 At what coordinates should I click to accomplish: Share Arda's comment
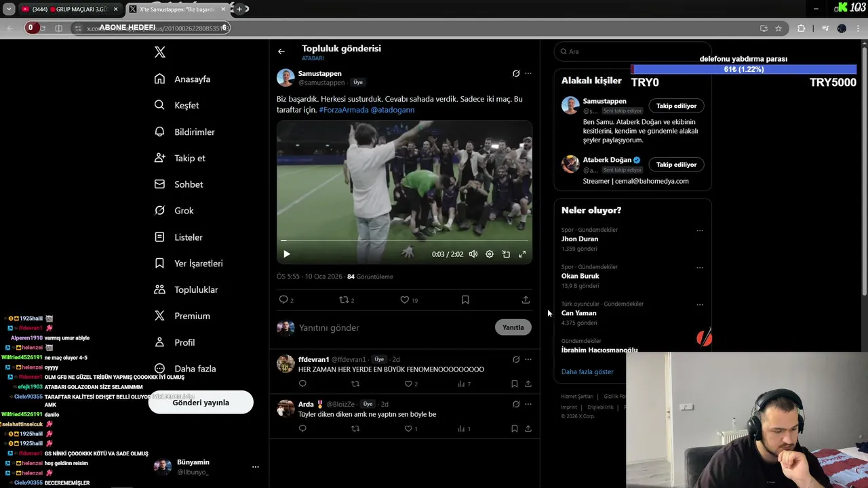tap(528, 428)
